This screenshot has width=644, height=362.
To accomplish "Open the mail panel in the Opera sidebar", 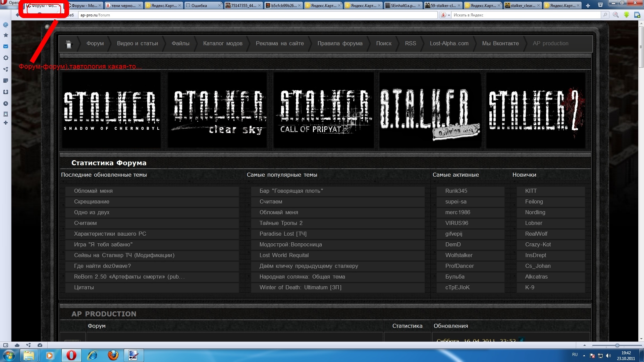I will pyautogui.click(x=6, y=47).
